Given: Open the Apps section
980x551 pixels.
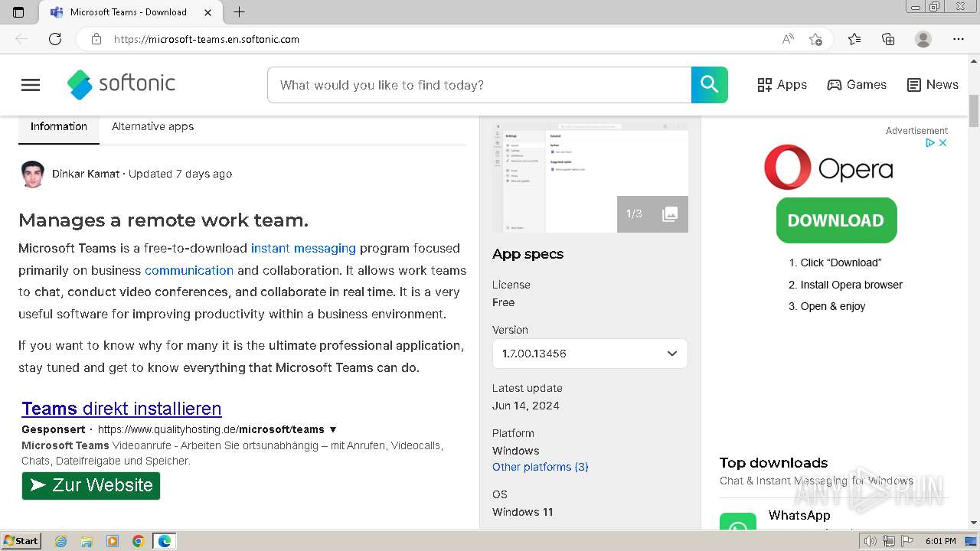Looking at the screenshot, I should tap(782, 85).
